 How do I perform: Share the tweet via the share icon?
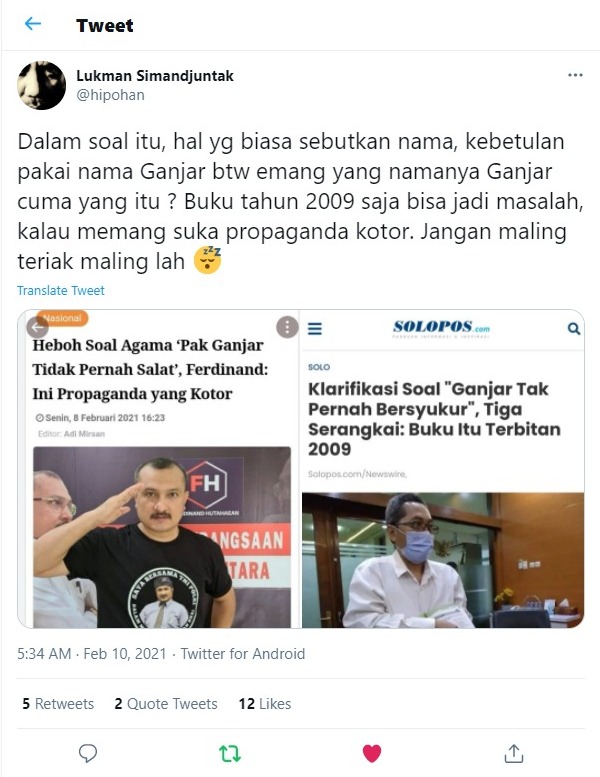coord(514,753)
